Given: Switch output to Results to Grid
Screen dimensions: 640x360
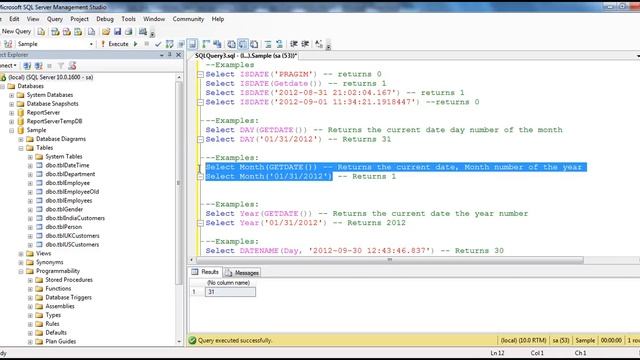Looking at the screenshot, I should [x=243, y=44].
